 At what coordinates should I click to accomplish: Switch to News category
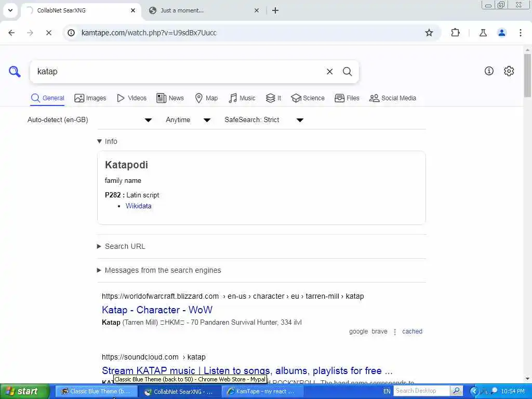[x=170, y=98]
